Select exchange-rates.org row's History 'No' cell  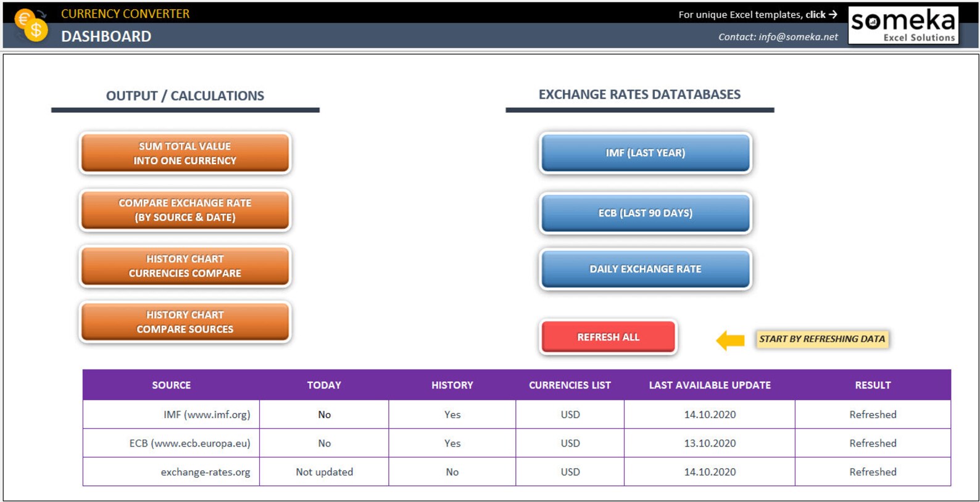(x=452, y=472)
